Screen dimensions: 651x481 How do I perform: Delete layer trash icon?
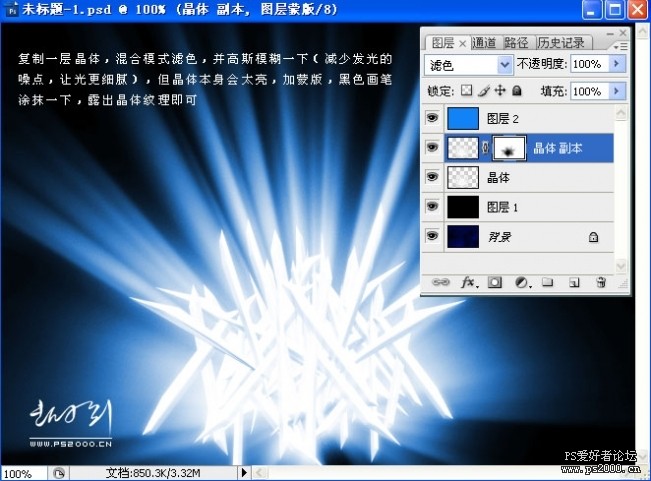click(601, 282)
